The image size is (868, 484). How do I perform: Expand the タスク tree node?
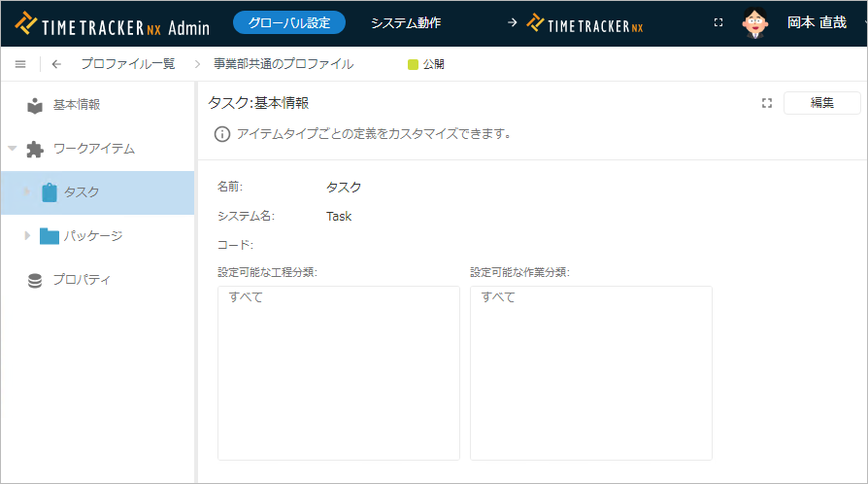click(27, 192)
